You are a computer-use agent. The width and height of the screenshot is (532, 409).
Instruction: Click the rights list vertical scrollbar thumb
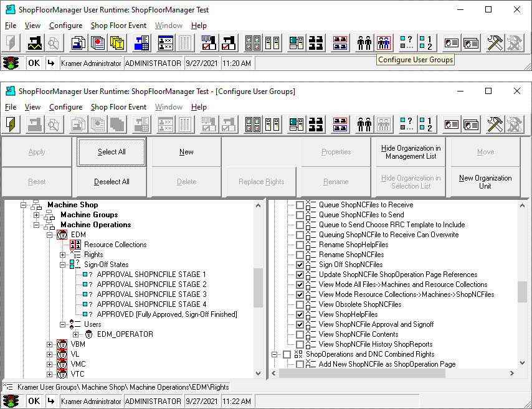click(522, 292)
